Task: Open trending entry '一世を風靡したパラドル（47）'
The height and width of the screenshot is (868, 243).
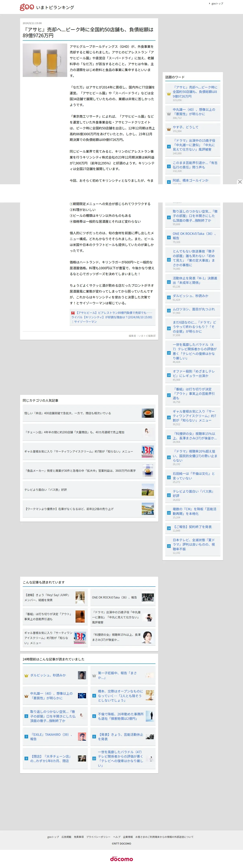Action: coord(195,351)
